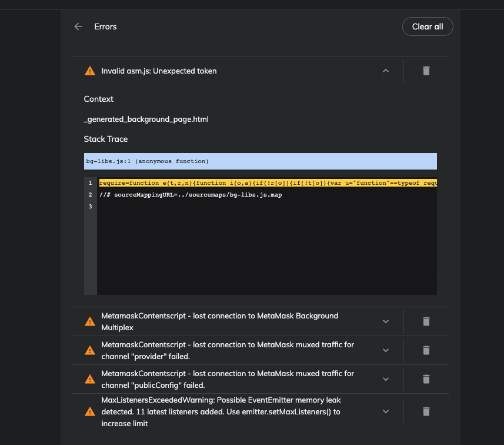Viewport: 504px width, 445px height.
Task: Click the warning icon beside publicConfig channel error
Action: coord(89,379)
